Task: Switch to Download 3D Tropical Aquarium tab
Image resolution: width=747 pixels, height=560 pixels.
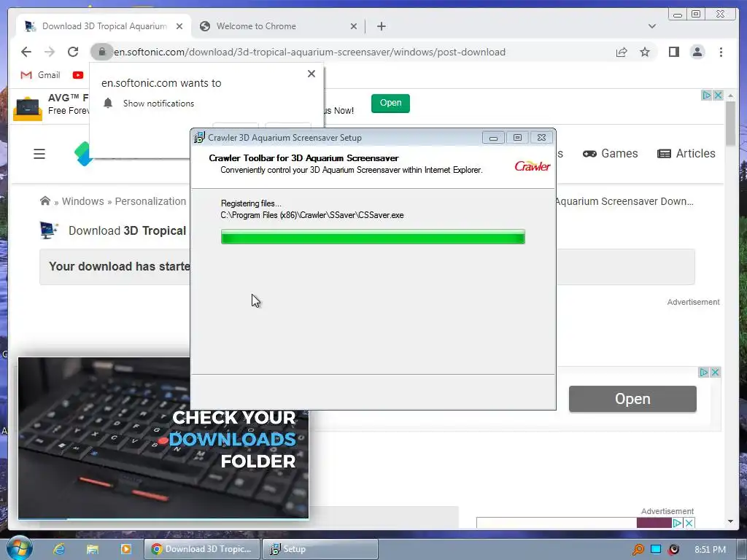Action: pyautogui.click(x=104, y=26)
